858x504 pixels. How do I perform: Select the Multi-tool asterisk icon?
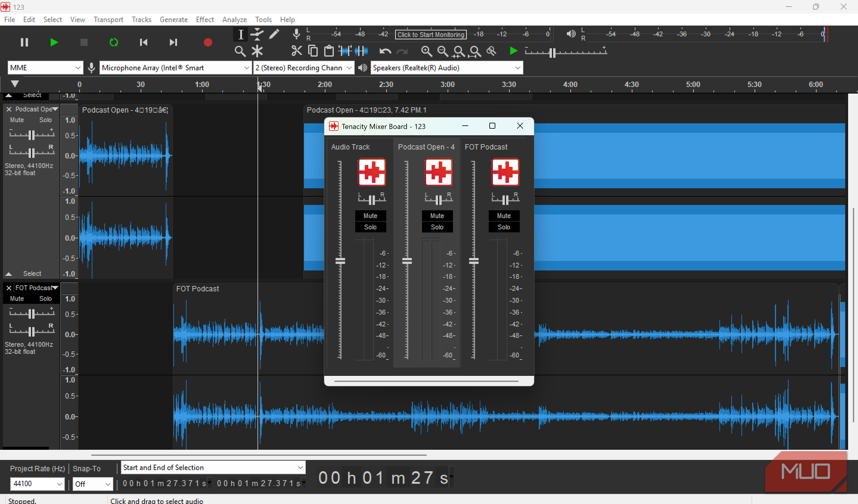pyautogui.click(x=257, y=52)
